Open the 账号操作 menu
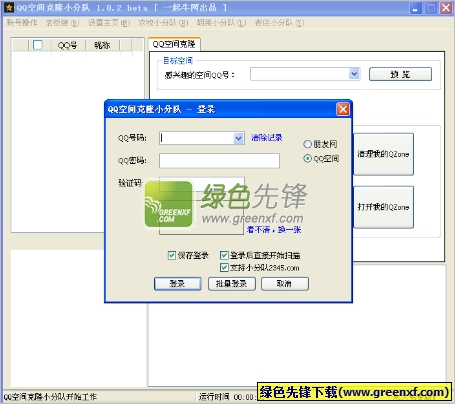The width and height of the screenshot is (455, 404). (x=22, y=22)
